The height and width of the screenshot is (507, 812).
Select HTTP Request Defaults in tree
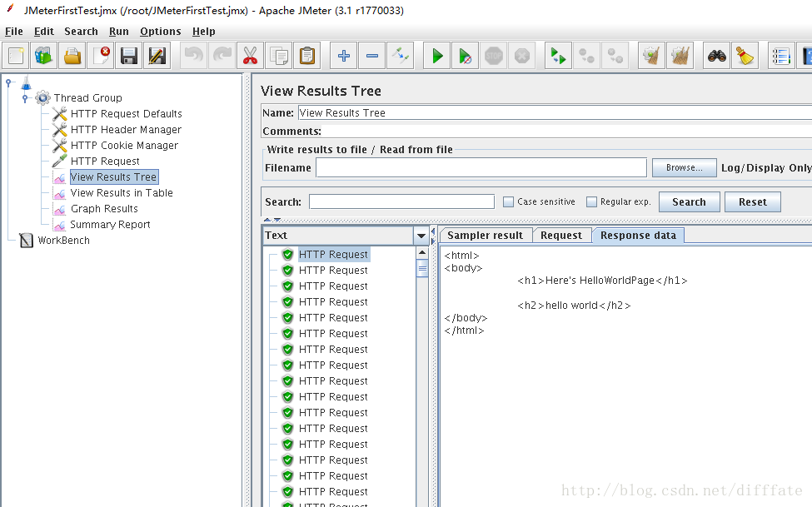pos(127,114)
